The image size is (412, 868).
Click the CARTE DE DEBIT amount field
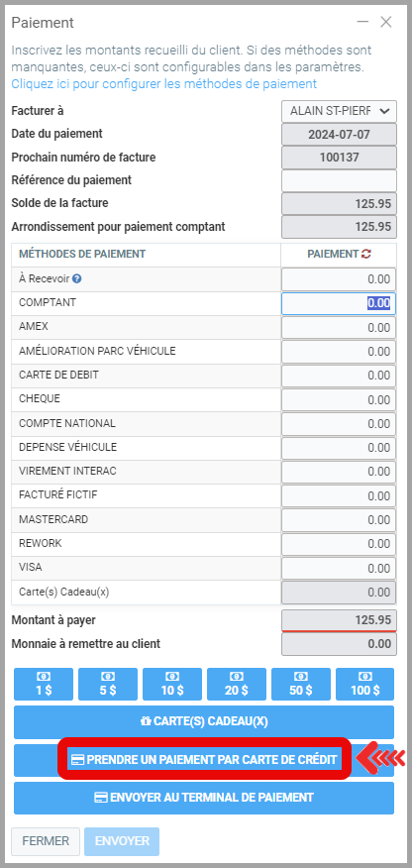pos(339,376)
